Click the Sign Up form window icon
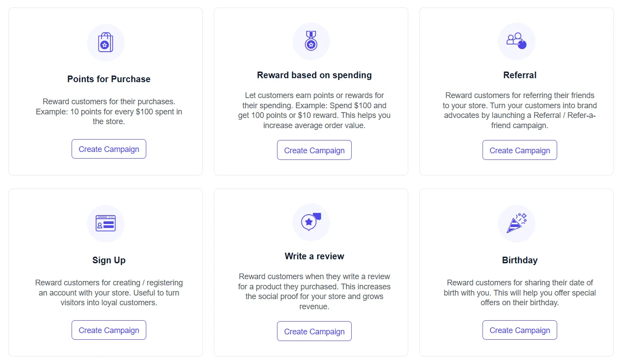This screenshot has width=623, height=364. click(106, 224)
